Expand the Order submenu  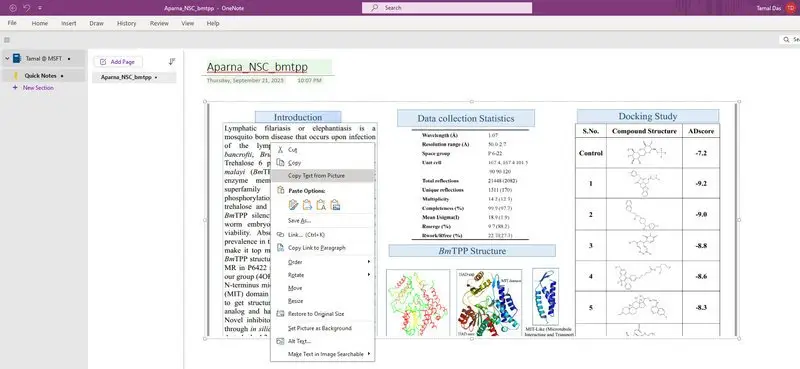322,262
